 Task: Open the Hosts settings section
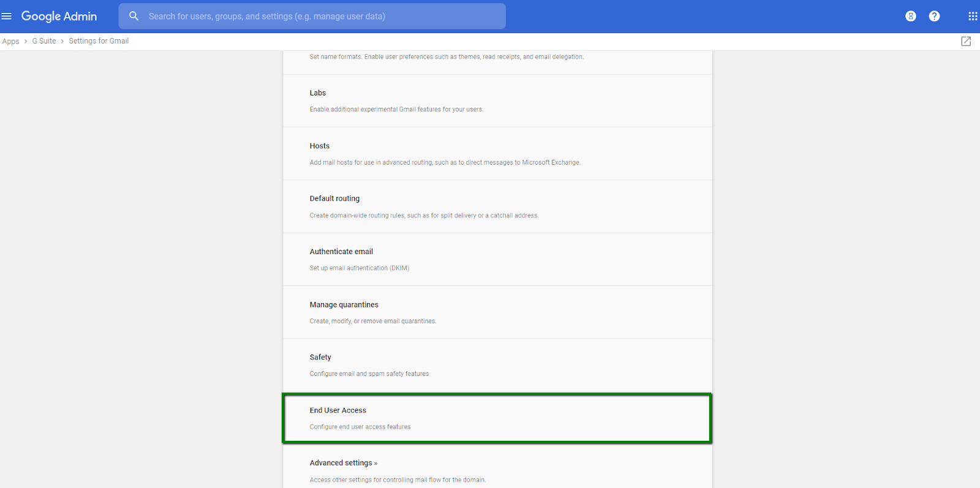[497, 154]
